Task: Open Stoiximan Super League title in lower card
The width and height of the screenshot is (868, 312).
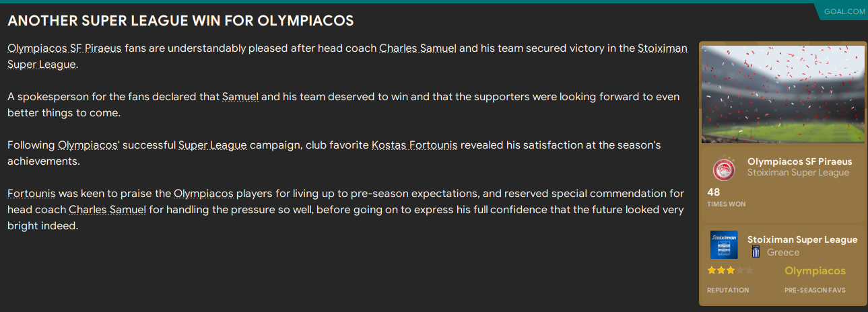Action: (x=802, y=239)
